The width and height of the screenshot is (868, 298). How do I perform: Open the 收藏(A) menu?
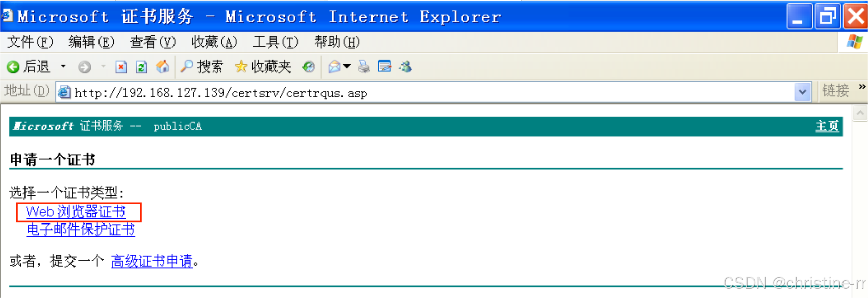coord(214,42)
